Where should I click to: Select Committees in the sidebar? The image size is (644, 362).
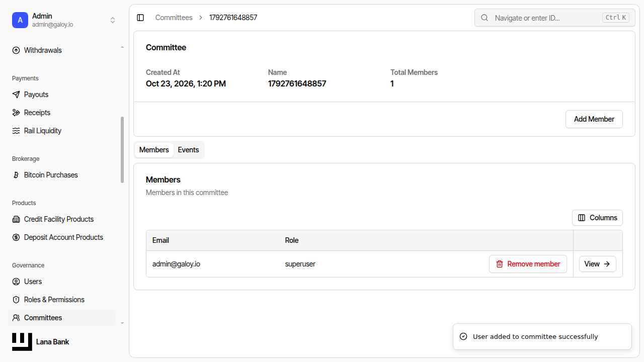(x=62, y=318)
